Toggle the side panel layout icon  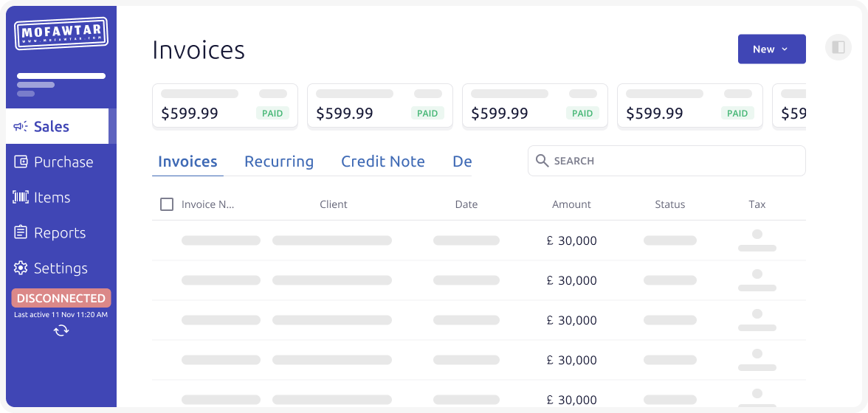(838, 48)
